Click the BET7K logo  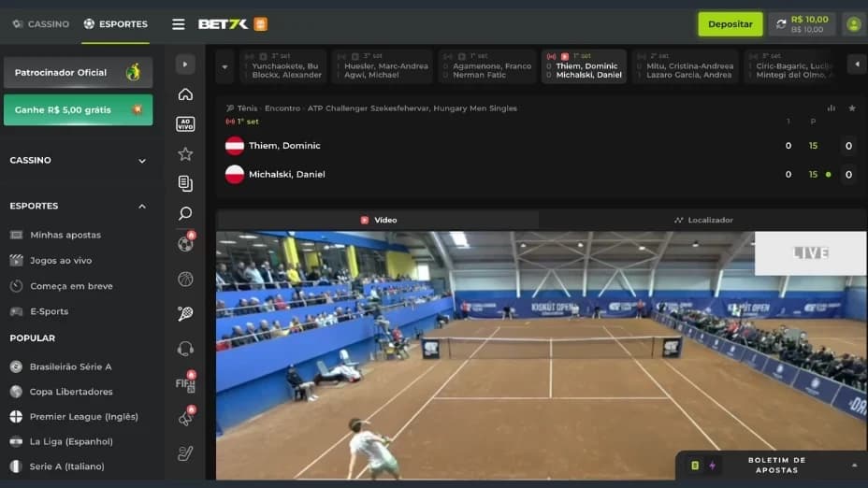[224, 23]
